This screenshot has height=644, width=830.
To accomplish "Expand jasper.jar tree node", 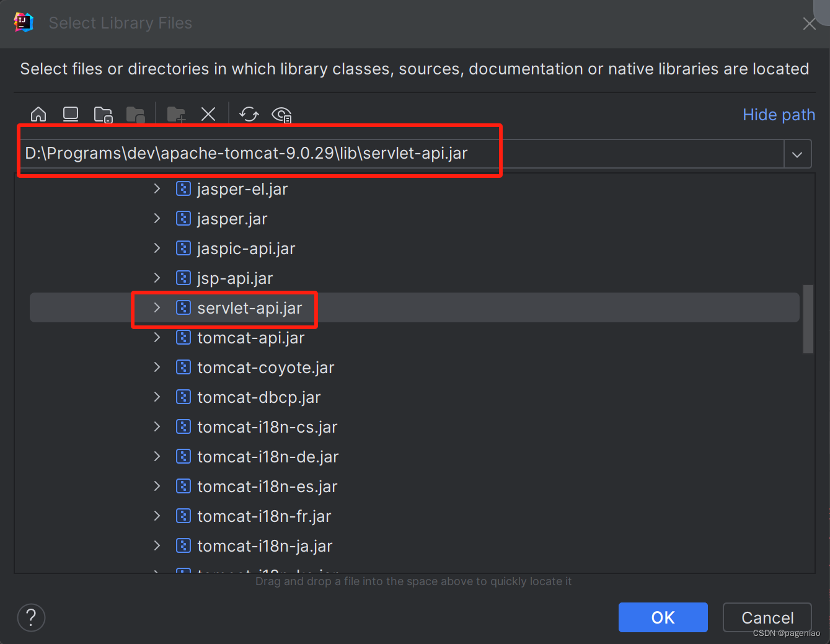I will (157, 218).
